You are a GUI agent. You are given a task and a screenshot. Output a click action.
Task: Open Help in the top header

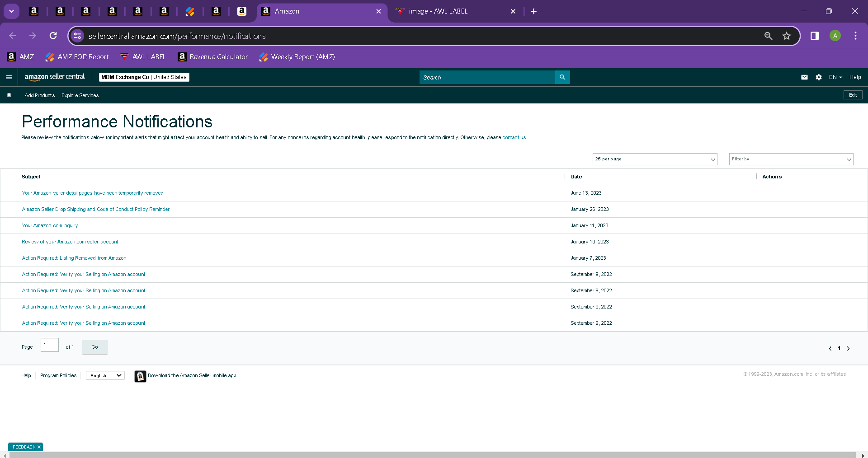(x=855, y=77)
